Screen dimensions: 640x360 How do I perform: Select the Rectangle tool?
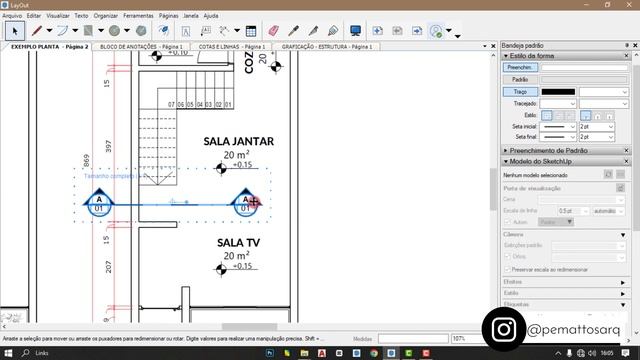[x=88, y=31]
